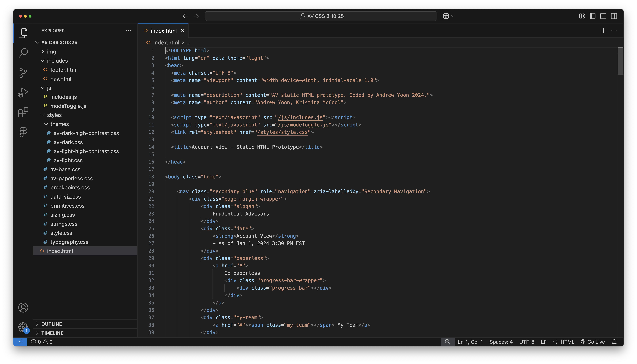Toggle the secondary side bar
The height and width of the screenshot is (364, 637).
tap(614, 16)
